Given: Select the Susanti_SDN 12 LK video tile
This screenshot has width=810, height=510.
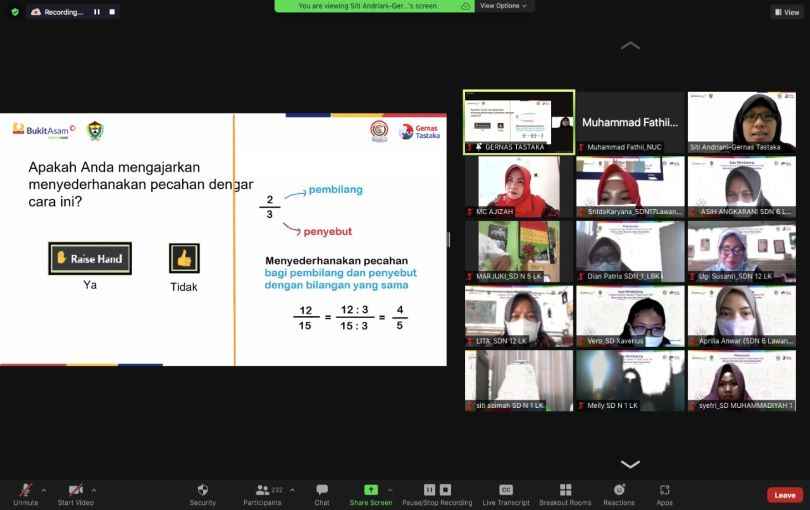Looking at the screenshot, I should pos(742,252).
